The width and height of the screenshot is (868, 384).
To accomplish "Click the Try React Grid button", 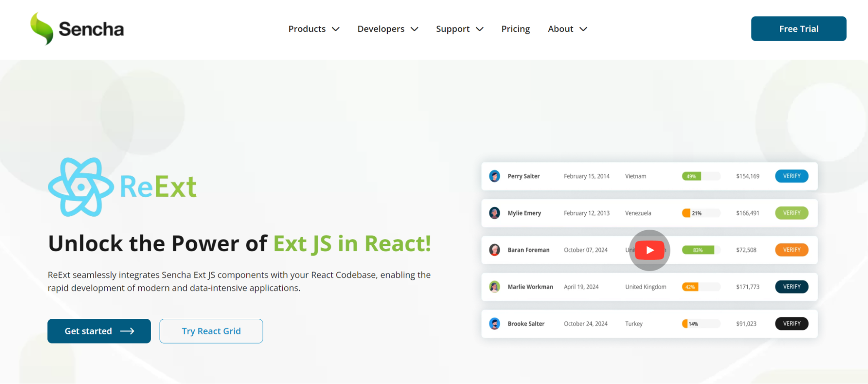I will coord(211,331).
